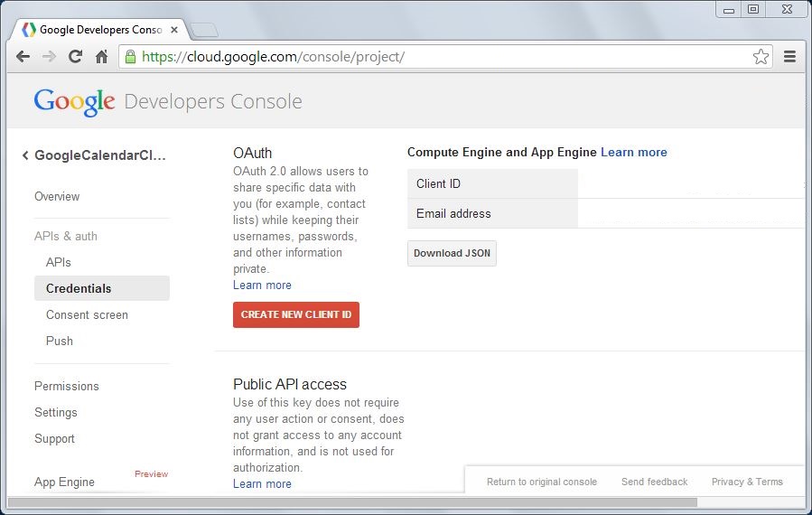Go back via the chevron beside GoogleCalendarCl...
Viewport: 812px width, 515px height.
click(x=25, y=155)
